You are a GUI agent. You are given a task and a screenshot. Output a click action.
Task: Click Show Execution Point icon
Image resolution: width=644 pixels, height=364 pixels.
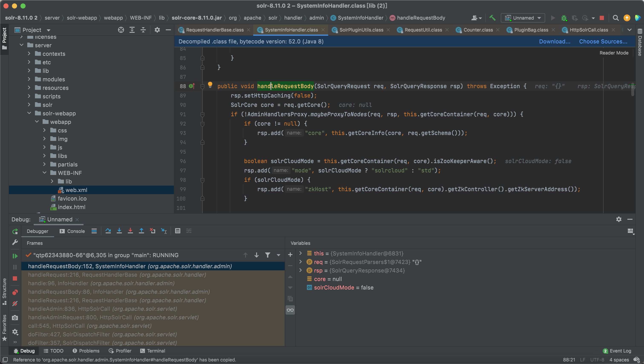point(94,231)
